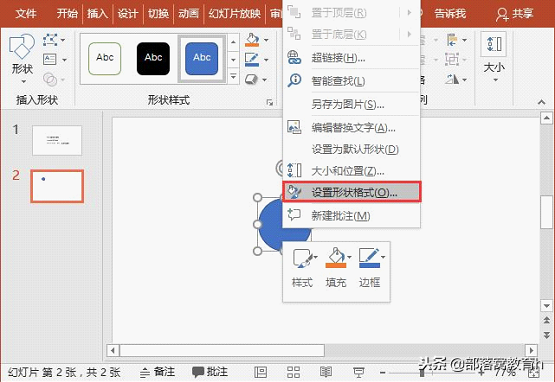Switch to slide sorter view
Viewport: 555px width, 382px height.
click(x=293, y=372)
